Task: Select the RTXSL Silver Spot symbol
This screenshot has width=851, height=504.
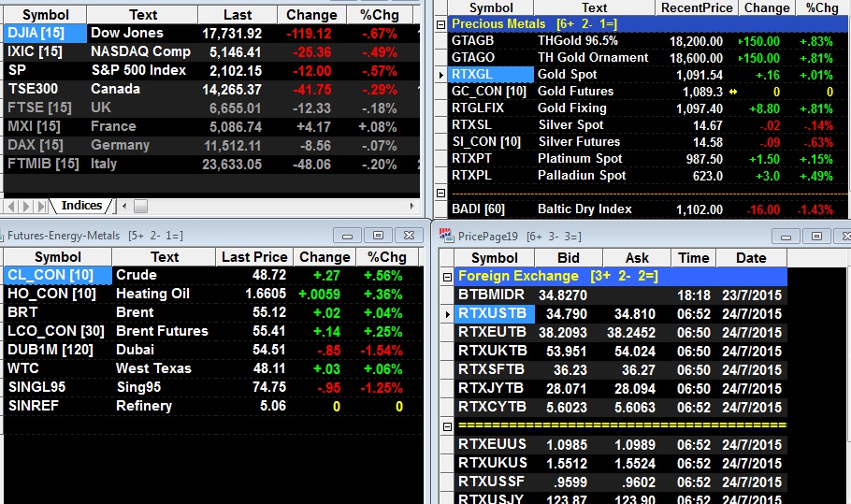Action: [x=491, y=124]
